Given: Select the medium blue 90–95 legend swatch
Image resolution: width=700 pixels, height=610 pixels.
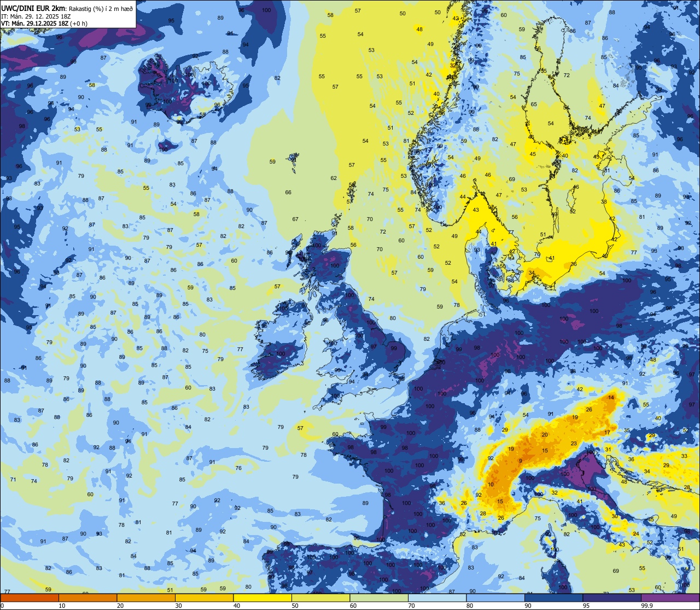Looking at the screenshot, I should [x=553, y=597].
